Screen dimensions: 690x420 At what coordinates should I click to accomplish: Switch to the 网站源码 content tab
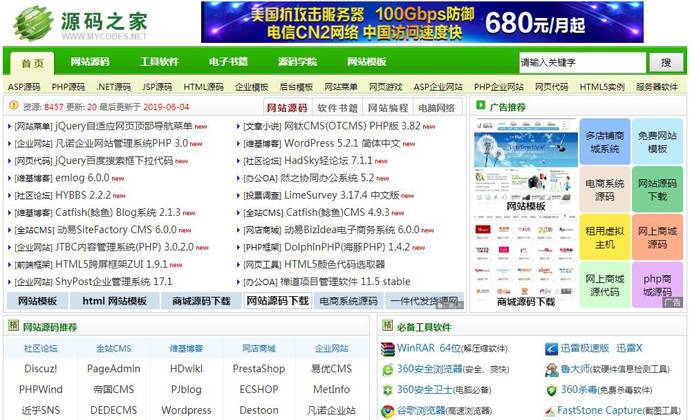287,107
